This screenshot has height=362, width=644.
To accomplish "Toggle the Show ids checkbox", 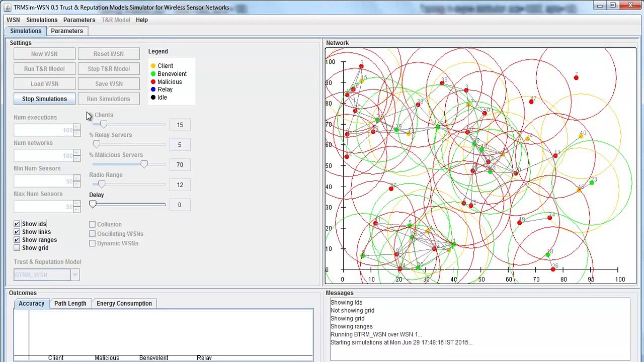I will 17,224.
